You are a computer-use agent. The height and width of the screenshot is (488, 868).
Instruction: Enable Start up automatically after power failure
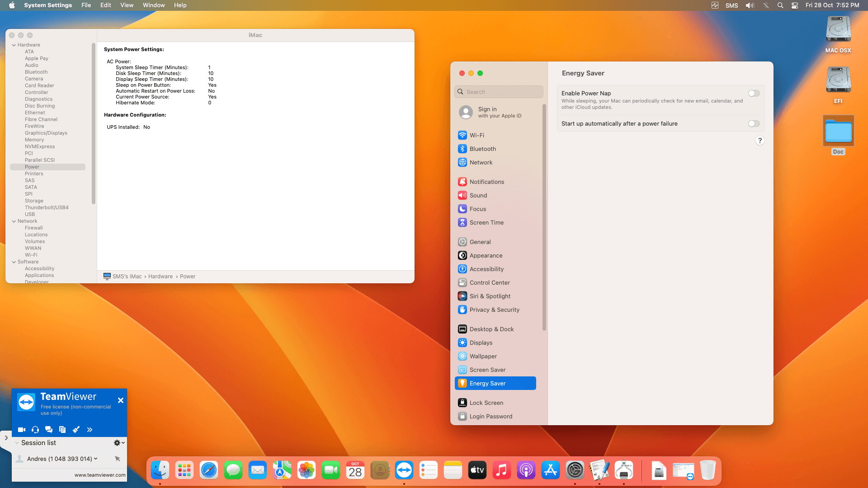click(754, 124)
